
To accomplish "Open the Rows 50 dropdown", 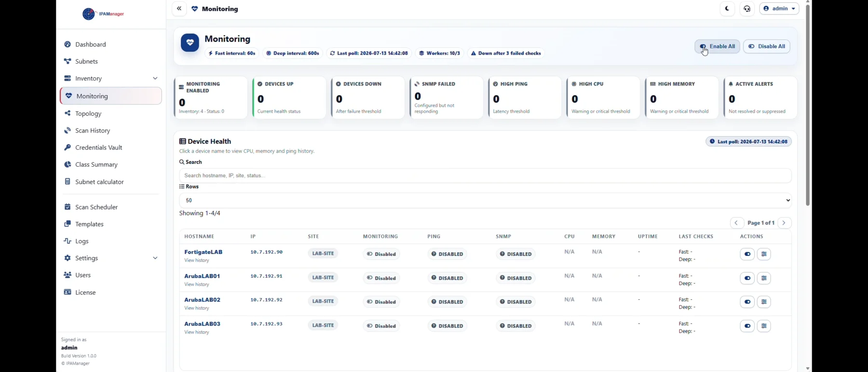I will [485, 200].
